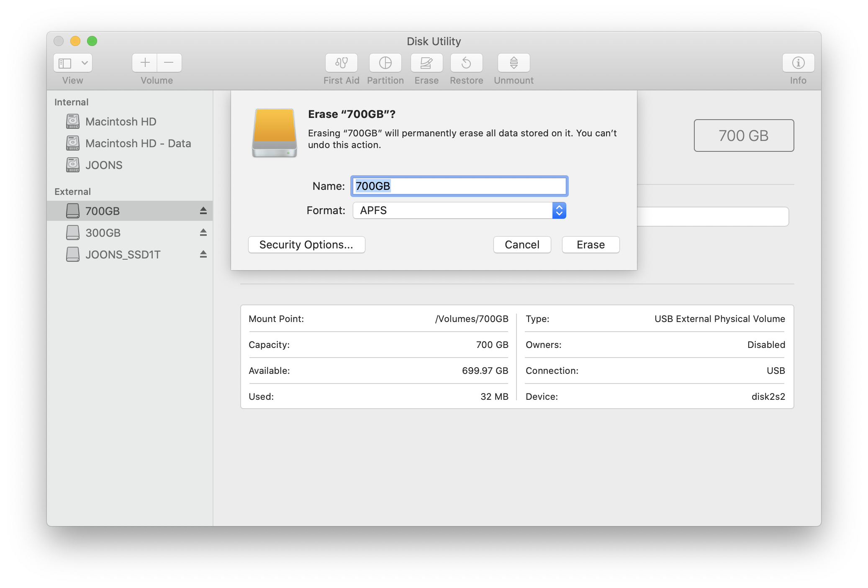
Task: Confirm with the Erase button
Action: click(x=590, y=245)
